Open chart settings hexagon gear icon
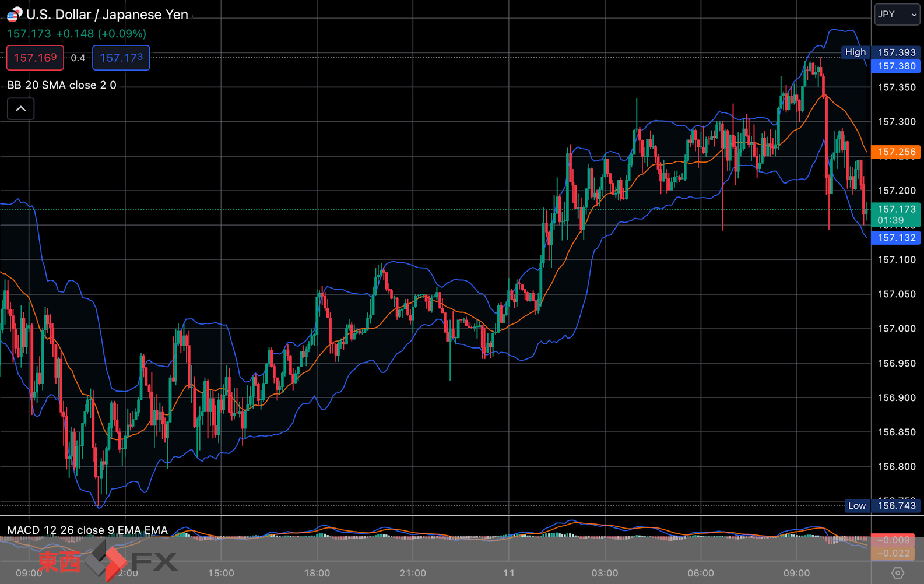 click(898, 573)
